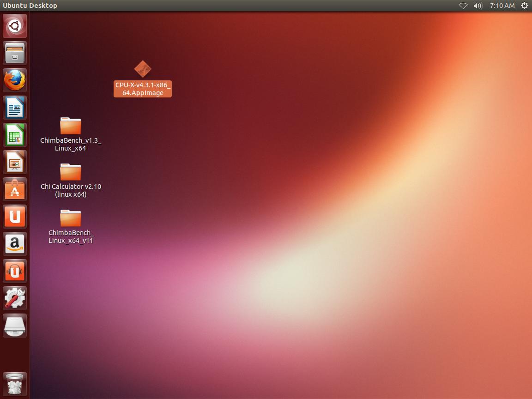This screenshot has width=532, height=399.
Task: Launch Firefox web browser
Action: 15,80
